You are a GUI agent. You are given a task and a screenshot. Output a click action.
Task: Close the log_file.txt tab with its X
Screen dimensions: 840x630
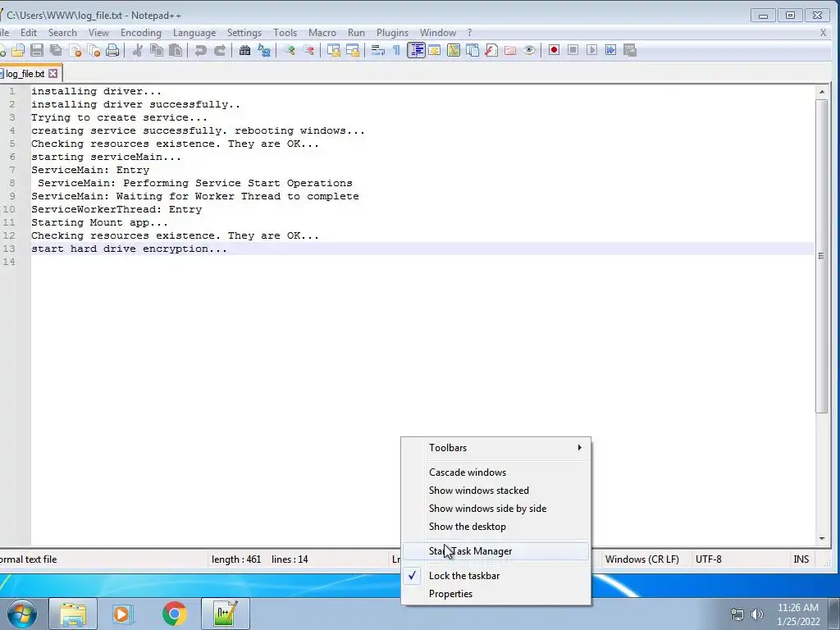tap(53, 73)
